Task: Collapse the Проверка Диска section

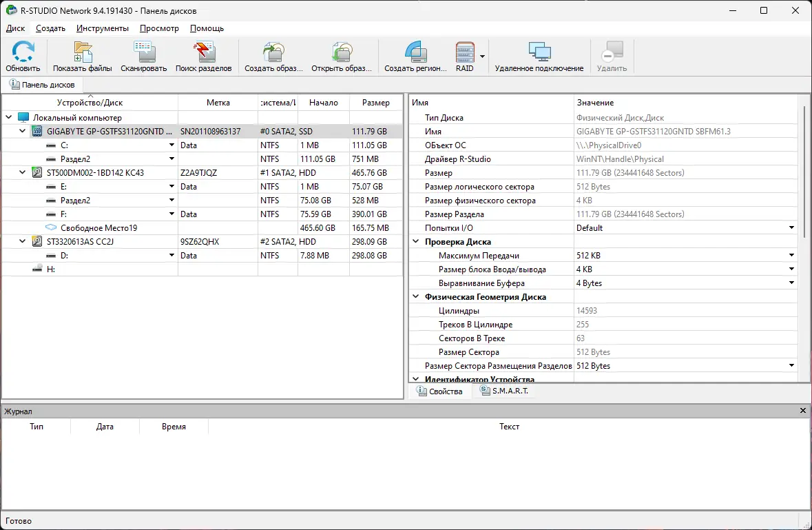Action: (416, 241)
